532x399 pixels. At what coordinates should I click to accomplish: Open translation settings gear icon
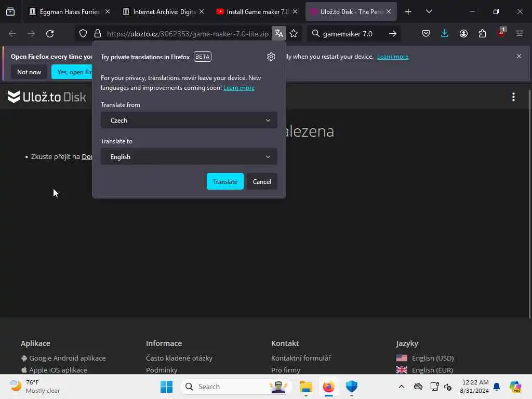[271, 57]
